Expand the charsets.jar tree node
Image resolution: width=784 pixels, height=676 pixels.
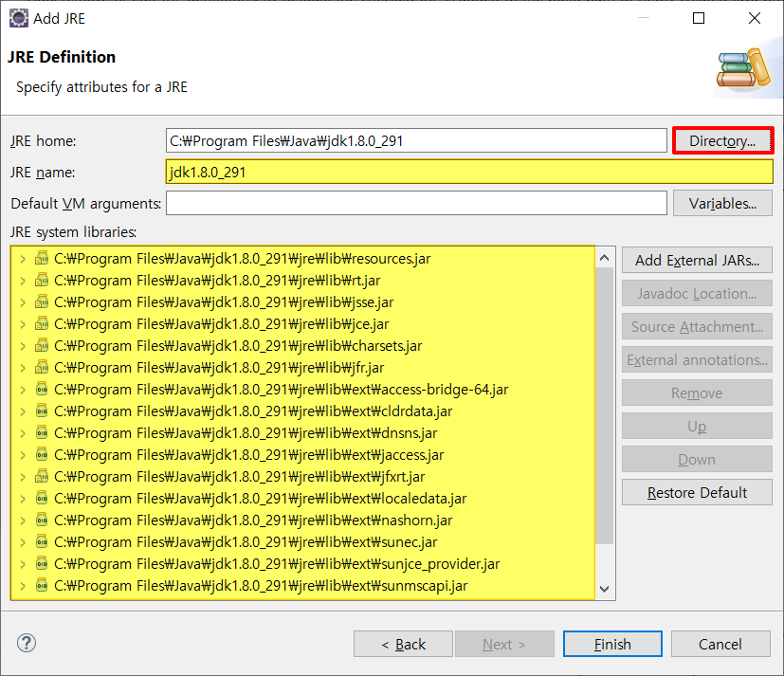point(23,346)
